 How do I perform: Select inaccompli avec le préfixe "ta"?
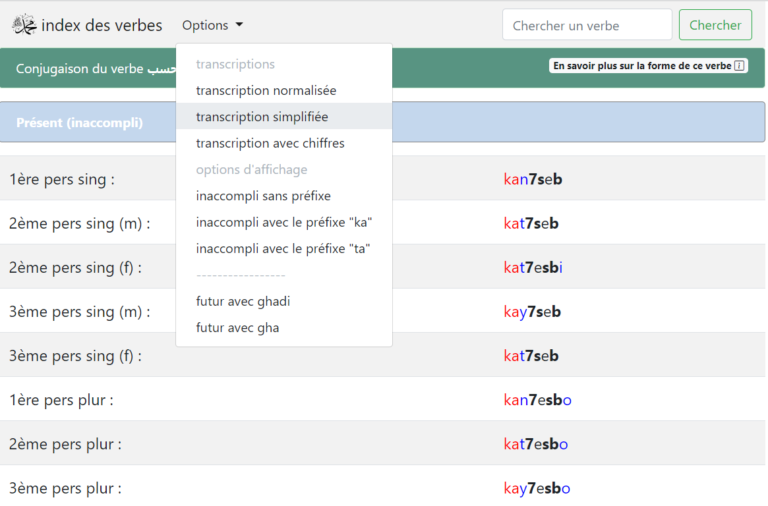coord(283,248)
